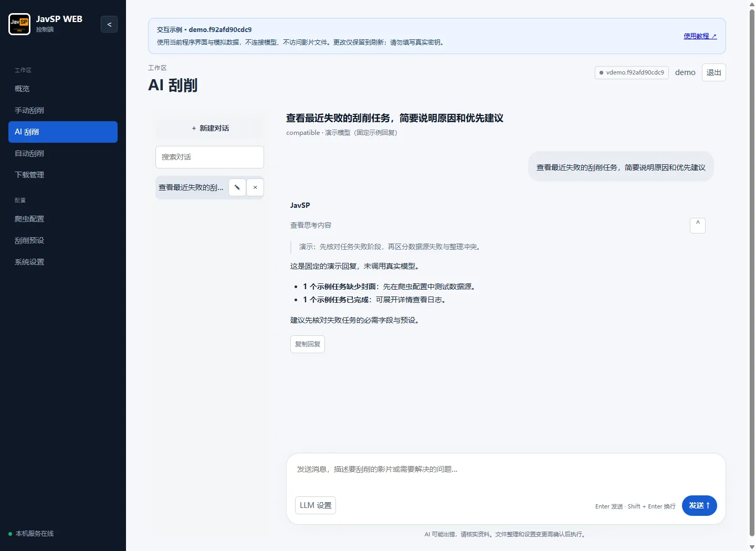Click the conversation title heading
Screen dimensions: 756x551
coord(395,118)
